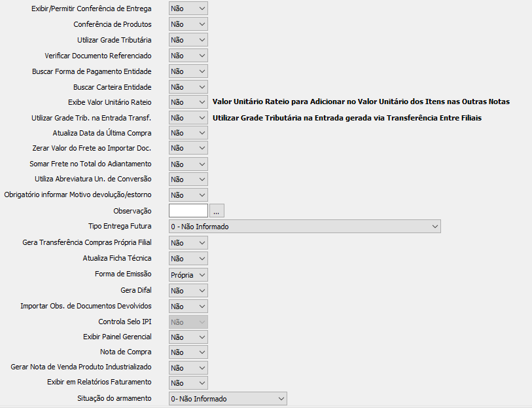Expand Somar Frete no Total do Adiantamento dropdown

pyautogui.click(x=188, y=164)
